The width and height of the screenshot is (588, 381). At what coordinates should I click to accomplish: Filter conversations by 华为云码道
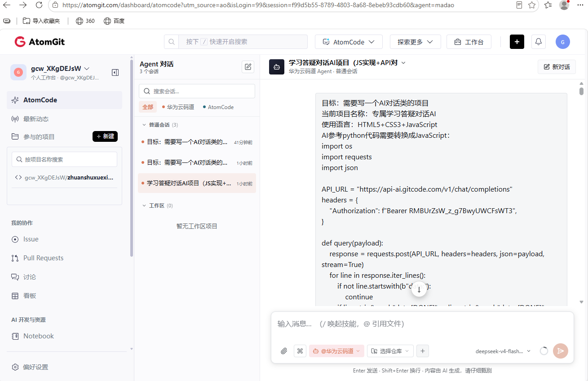point(178,107)
